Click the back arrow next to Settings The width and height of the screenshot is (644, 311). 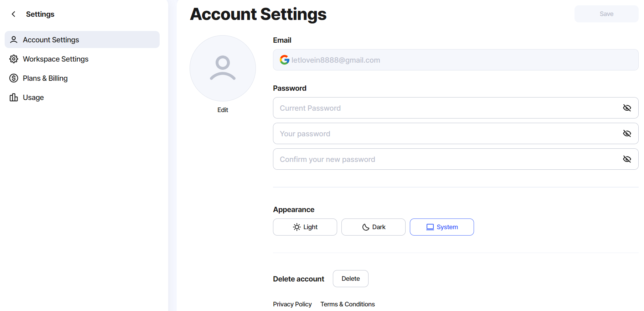pyautogui.click(x=14, y=14)
